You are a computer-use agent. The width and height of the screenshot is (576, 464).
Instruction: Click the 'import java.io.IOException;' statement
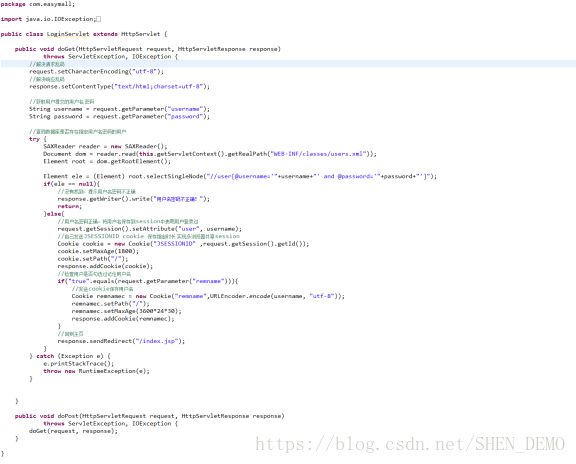[x=48, y=19]
